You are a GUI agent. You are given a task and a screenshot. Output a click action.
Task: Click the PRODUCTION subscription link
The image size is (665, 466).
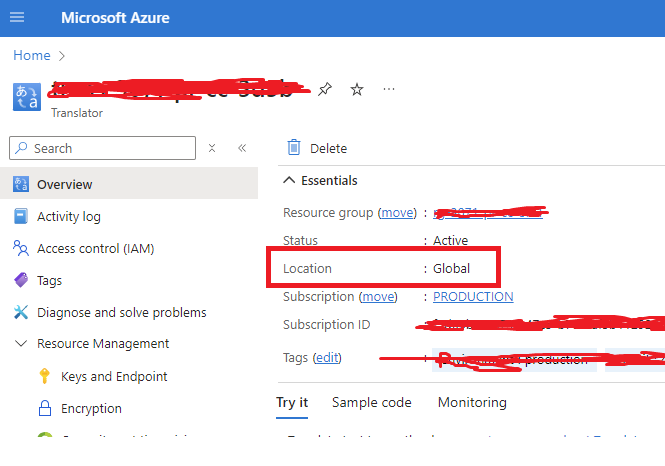(473, 296)
